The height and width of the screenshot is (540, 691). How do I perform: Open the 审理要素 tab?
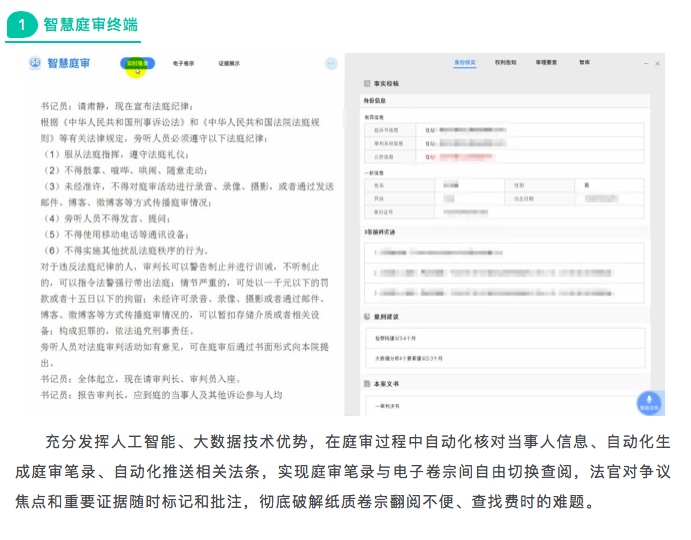(x=546, y=62)
